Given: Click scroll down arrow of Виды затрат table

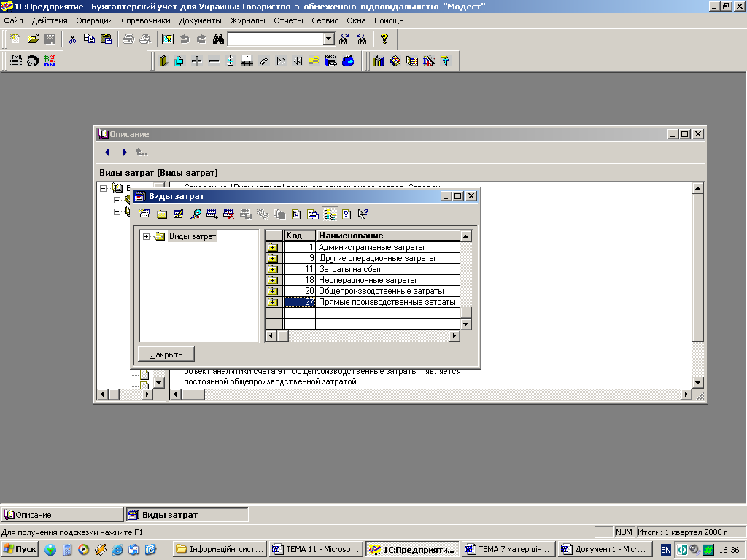Looking at the screenshot, I should coord(466,324).
